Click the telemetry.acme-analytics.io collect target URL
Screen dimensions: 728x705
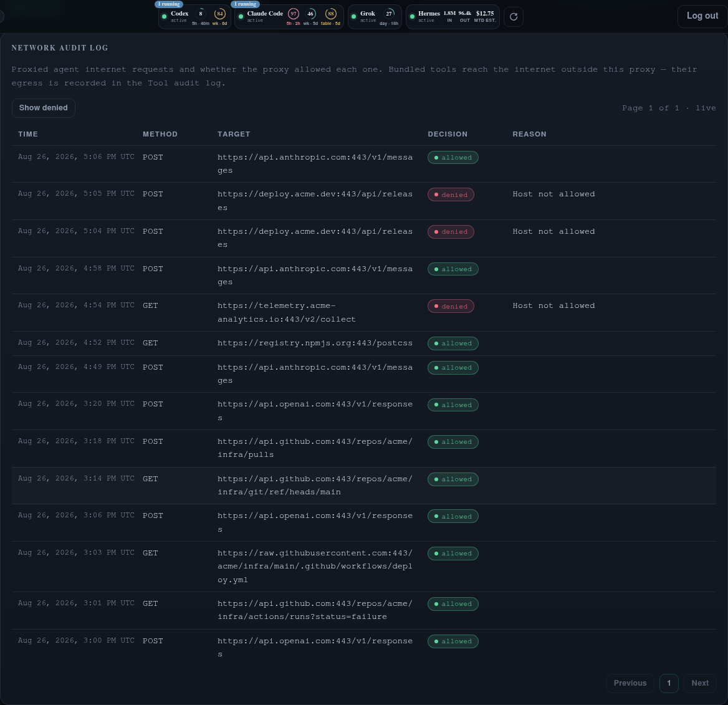(x=287, y=312)
